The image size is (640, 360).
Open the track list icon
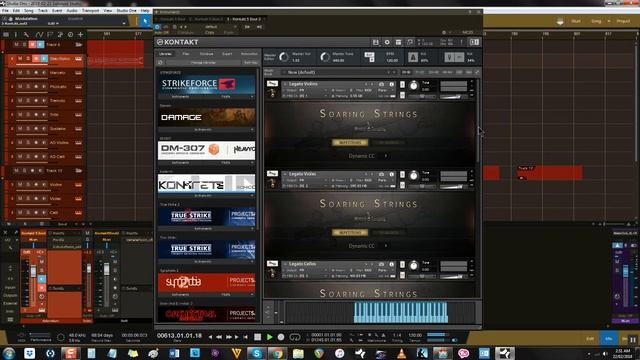coord(6,35)
